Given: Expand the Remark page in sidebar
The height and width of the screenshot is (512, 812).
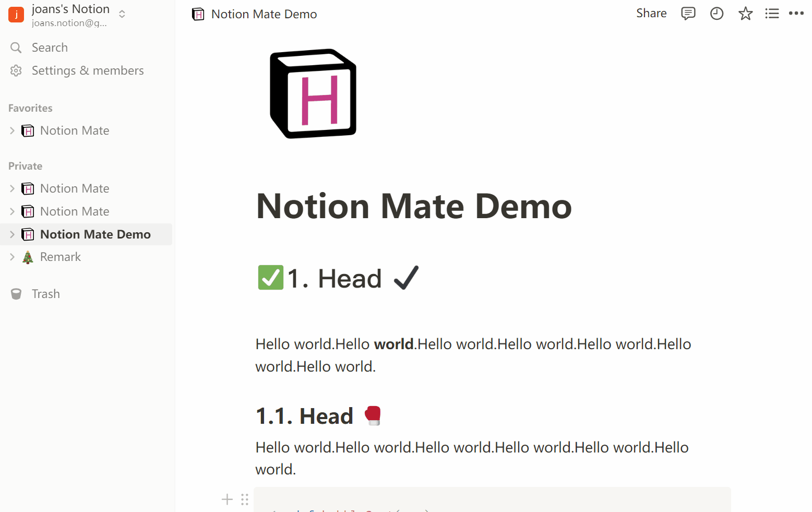Looking at the screenshot, I should (12, 257).
